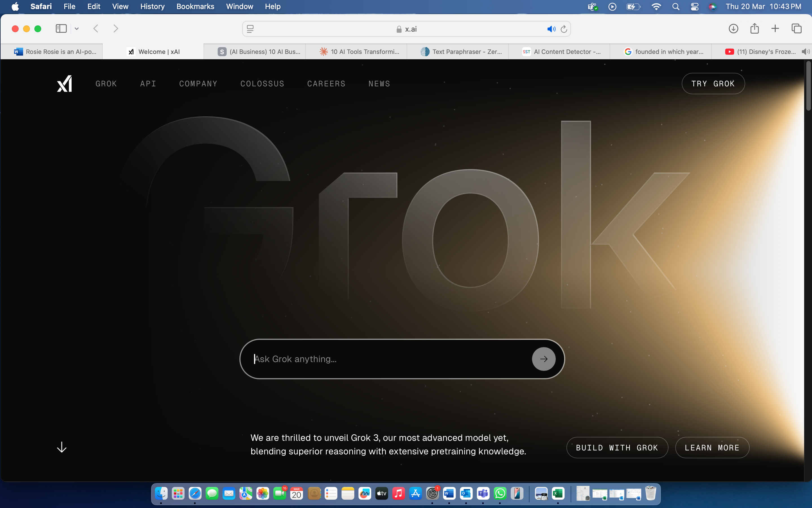The image size is (812, 508).
Task: Open Music from the Dock
Action: 398,493
